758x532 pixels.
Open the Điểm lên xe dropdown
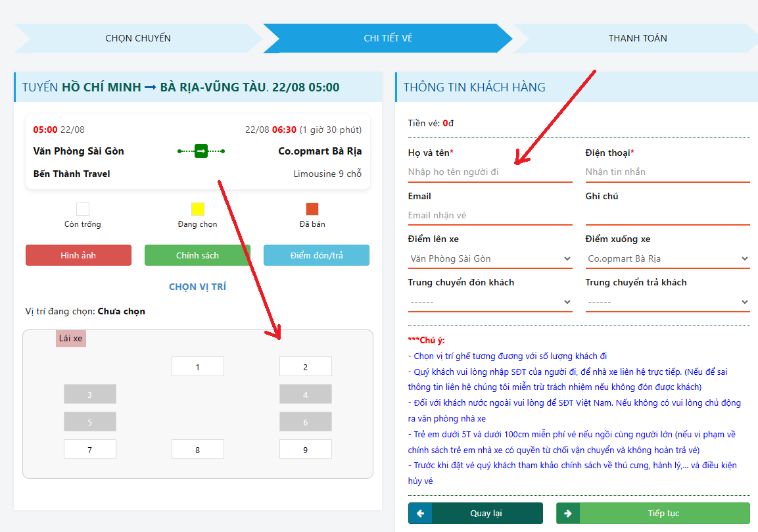tap(490, 258)
